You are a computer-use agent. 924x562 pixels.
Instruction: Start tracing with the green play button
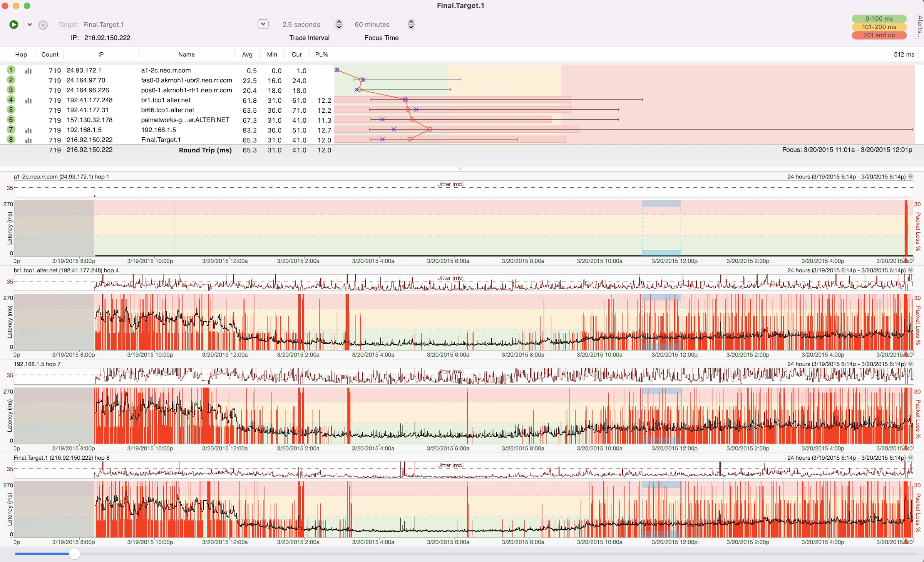pos(13,25)
